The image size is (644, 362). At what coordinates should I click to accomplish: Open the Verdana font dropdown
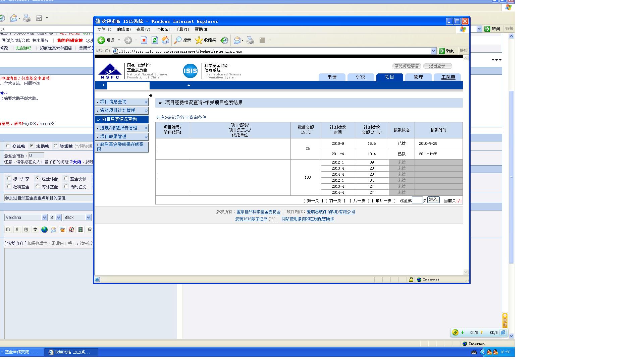point(44,218)
